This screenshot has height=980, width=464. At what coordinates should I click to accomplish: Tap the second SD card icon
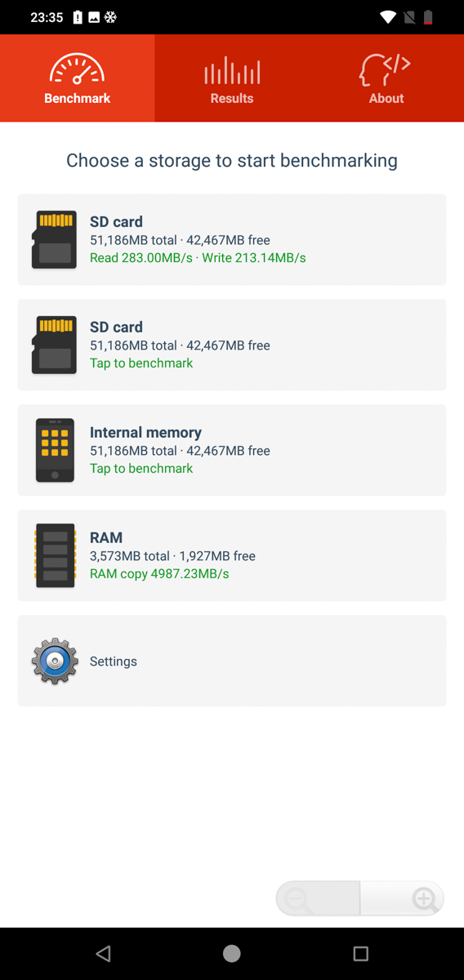click(x=55, y=345)
